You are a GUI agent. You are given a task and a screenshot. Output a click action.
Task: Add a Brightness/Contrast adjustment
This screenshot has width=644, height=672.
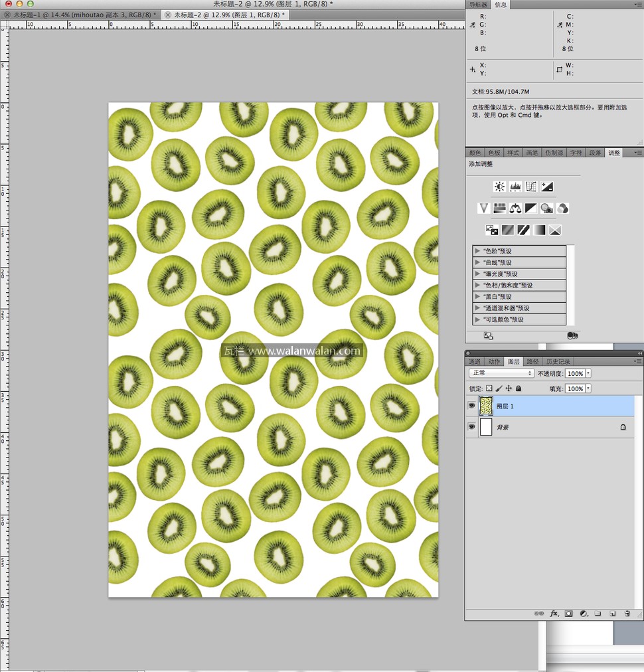point(499,187)
